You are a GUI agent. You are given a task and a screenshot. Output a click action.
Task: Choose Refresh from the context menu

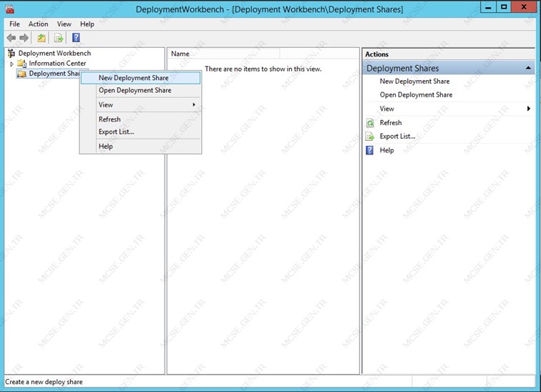[x=140, y=119]
